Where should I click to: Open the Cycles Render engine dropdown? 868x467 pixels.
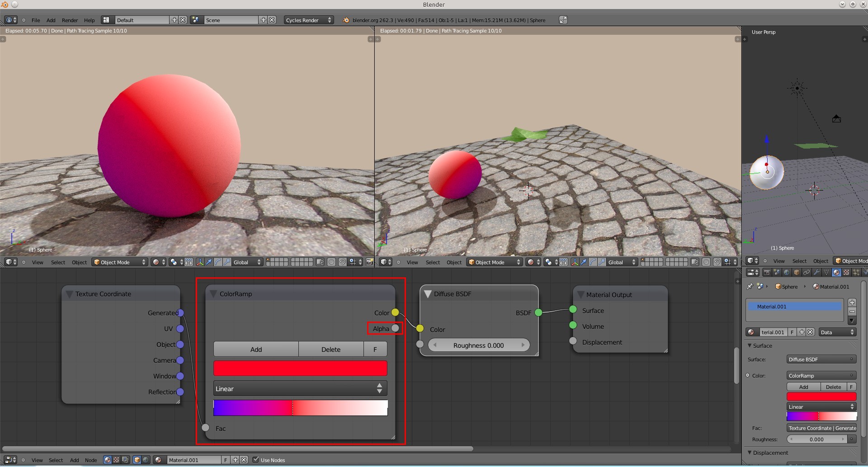309,20
